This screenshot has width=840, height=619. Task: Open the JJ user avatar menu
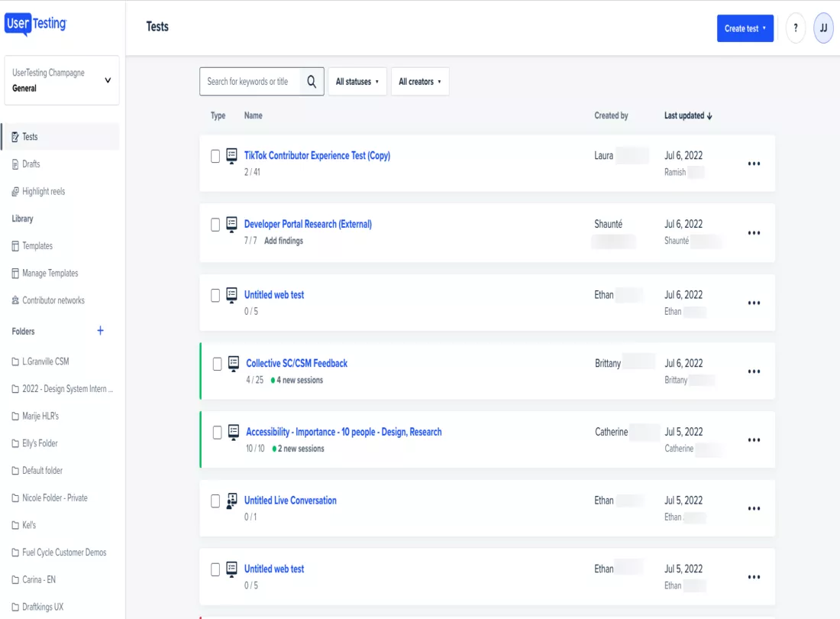tap(823, 28)
